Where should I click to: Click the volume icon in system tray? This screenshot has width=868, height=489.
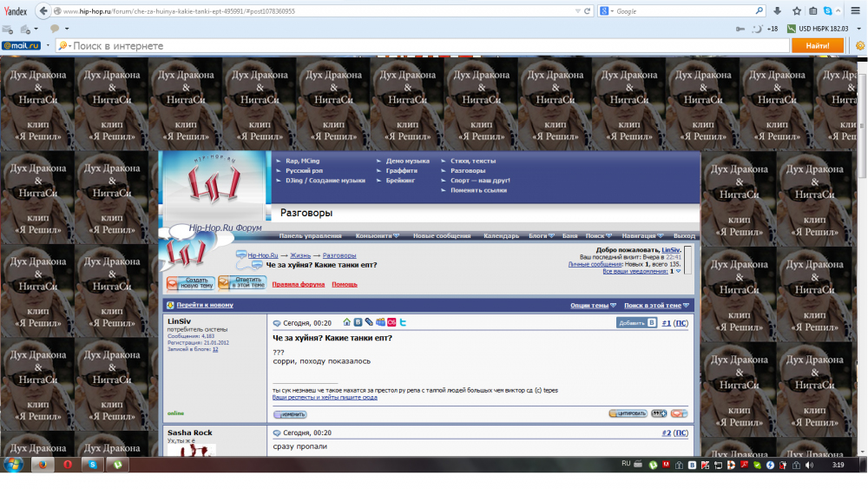pos(810,466)
